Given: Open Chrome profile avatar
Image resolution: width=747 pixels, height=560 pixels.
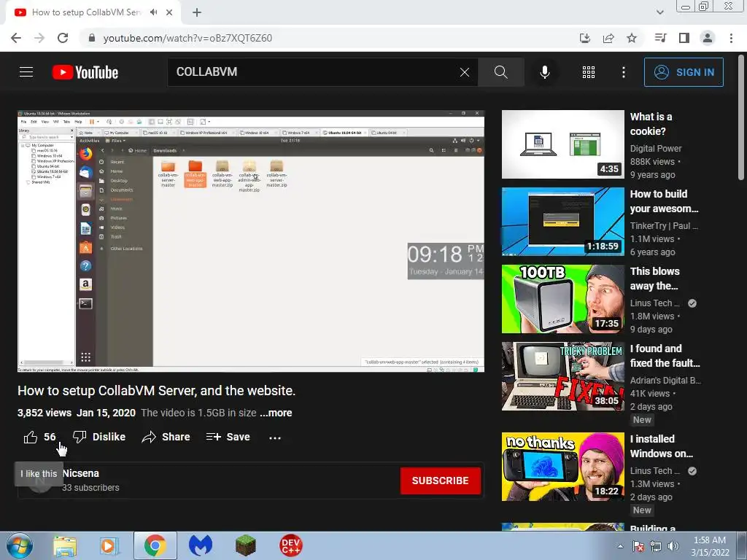Looking at the screenshot, I should 708,38.
